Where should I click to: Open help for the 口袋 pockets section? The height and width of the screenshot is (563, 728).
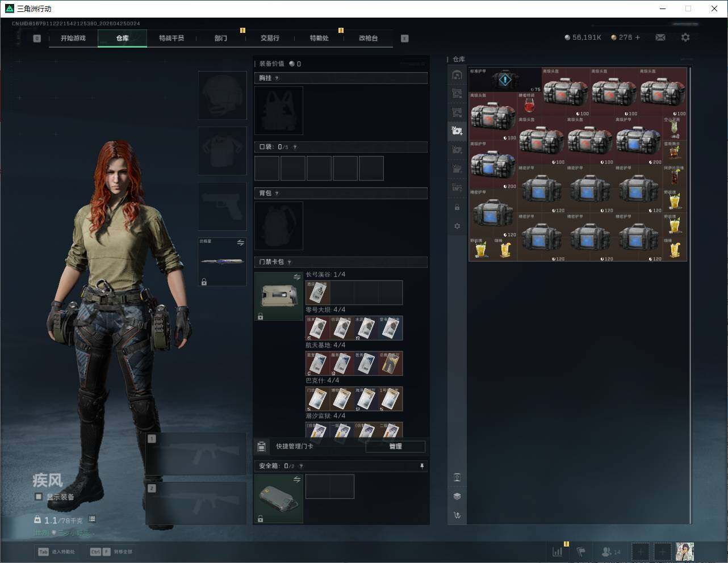point(295,147)
